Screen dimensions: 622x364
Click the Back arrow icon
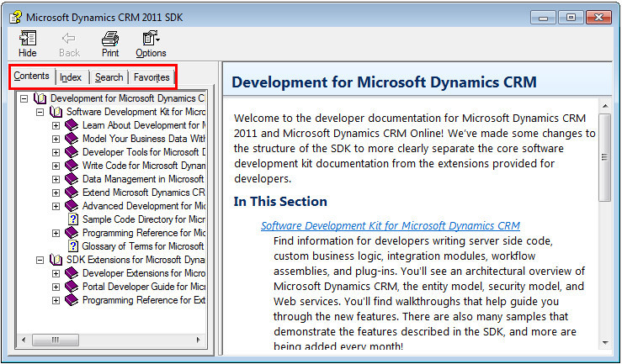click(69, 38)
